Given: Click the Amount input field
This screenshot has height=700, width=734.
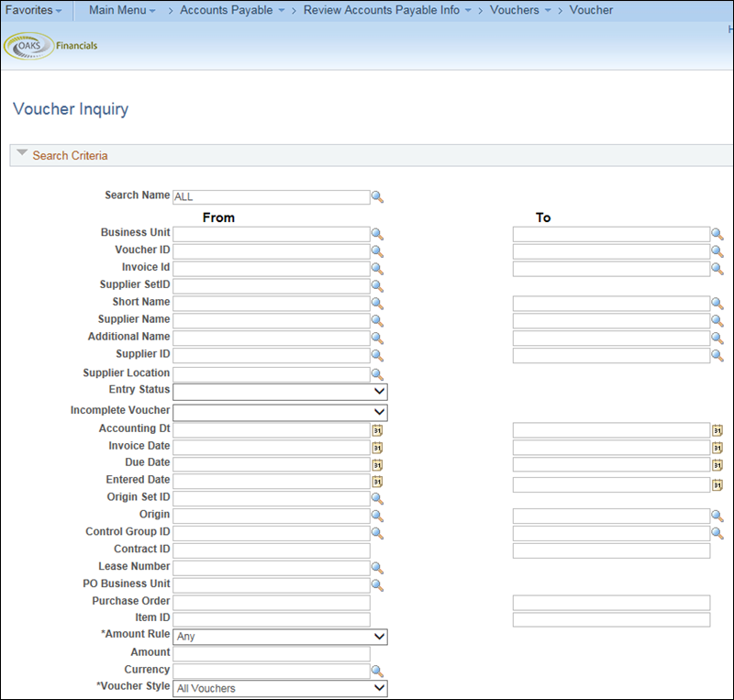Looking at the screenshot, I should [x=271, y=654].
